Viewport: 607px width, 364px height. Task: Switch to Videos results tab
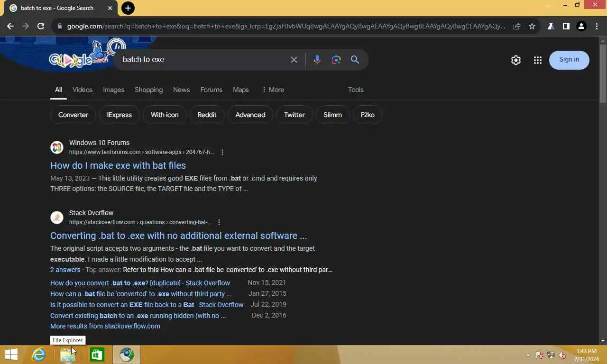coord(83,90)
